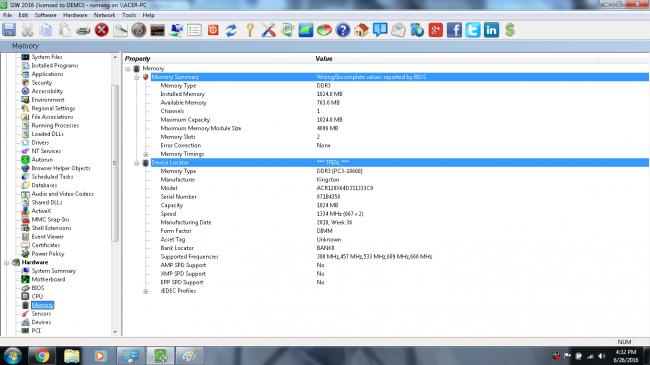650x365 pixels.
Task: Click the red power button toolbar icon
Action: click(213, 30)
